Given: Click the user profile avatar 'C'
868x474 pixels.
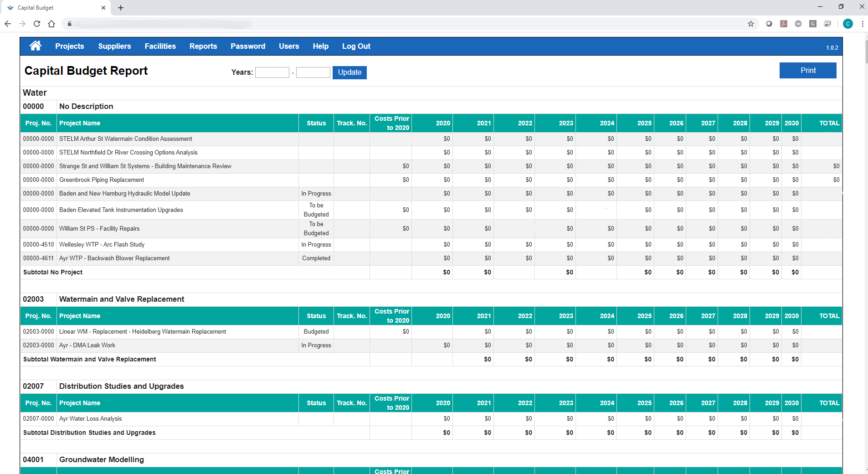Looking at the screenshot, I should pyautogui.click(x=848, y=24).
